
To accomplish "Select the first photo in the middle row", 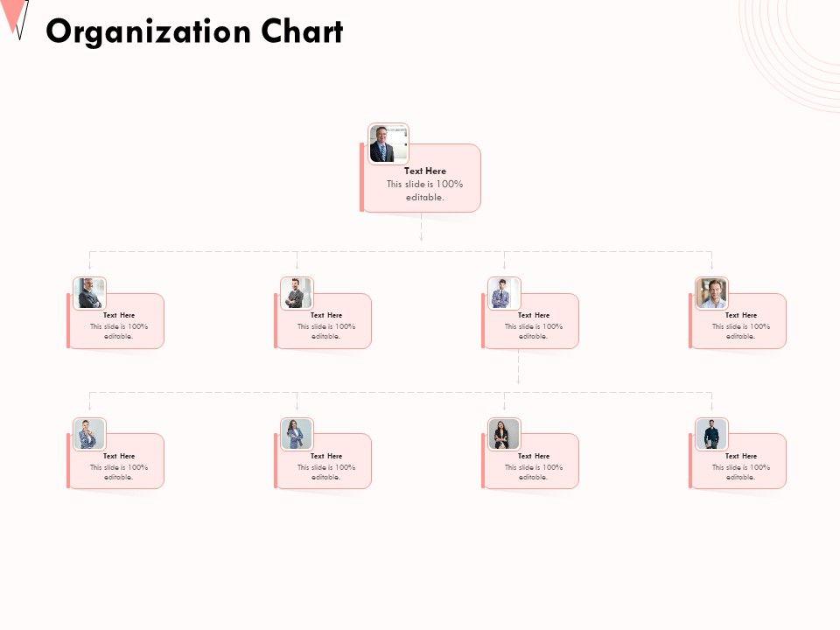I will 89,293.
